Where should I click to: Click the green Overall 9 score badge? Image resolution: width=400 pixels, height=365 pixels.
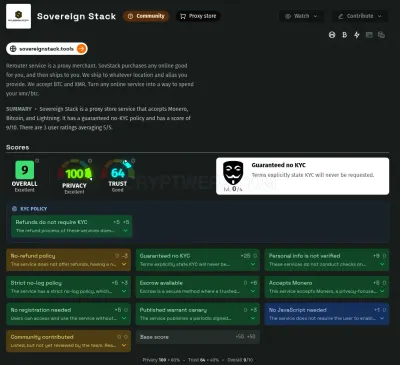point(25,170)
